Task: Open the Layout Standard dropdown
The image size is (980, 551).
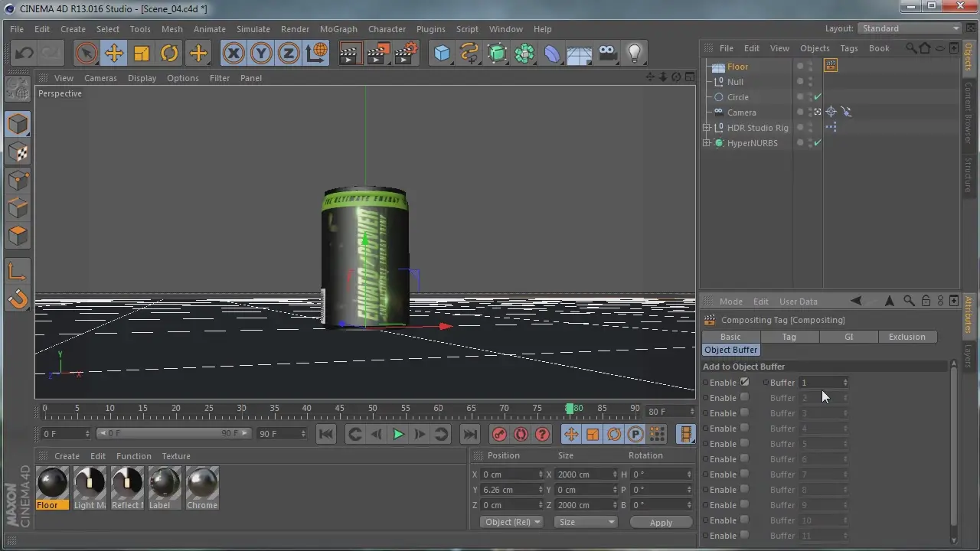Action: coord(910,28)
